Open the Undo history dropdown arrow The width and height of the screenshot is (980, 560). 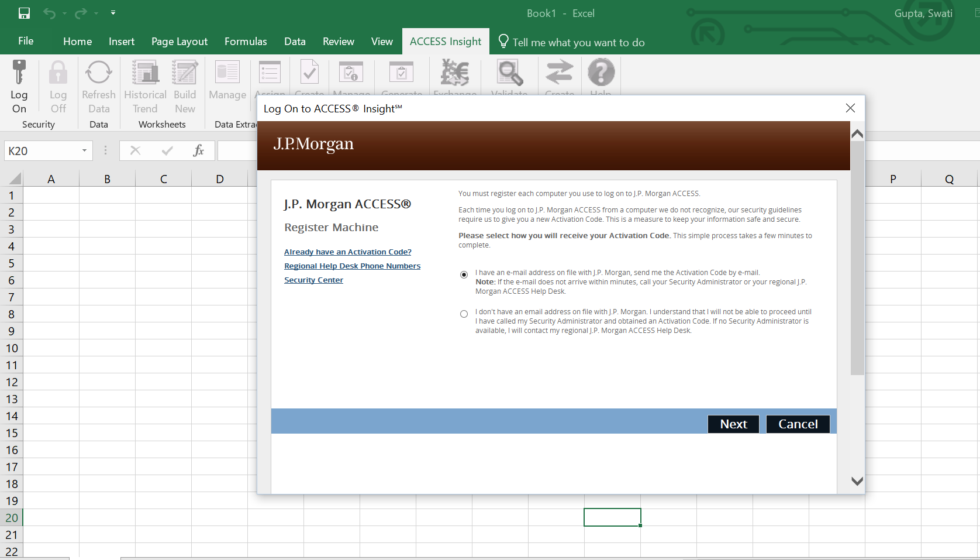[x=64, y=13]
